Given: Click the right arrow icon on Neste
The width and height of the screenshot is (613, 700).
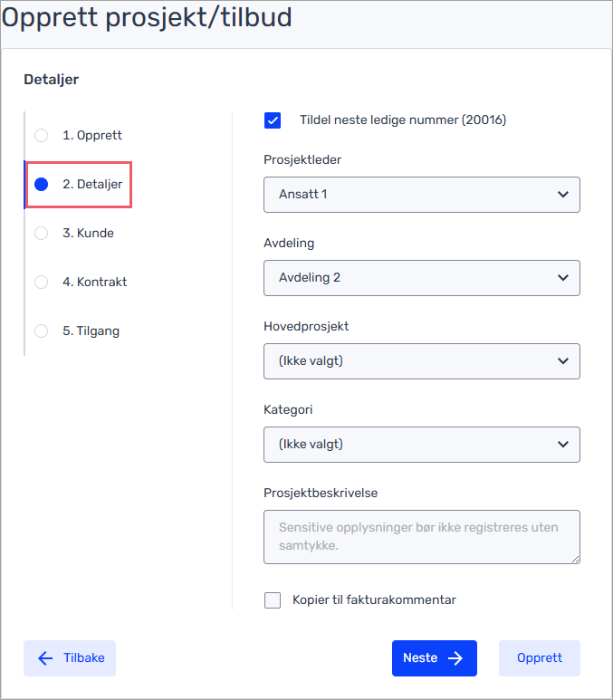Looking at the screenshot, I should pos(455,658).
